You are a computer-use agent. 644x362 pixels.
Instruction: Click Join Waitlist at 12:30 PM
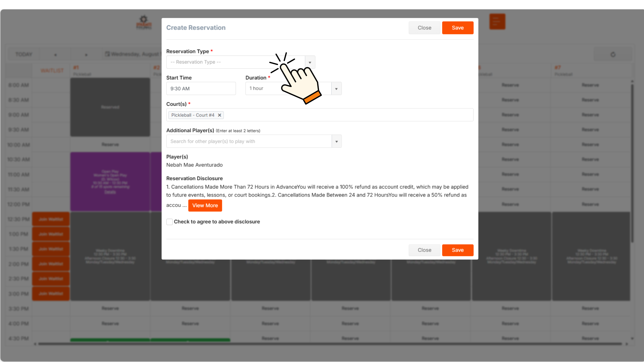tap(51, 219)
